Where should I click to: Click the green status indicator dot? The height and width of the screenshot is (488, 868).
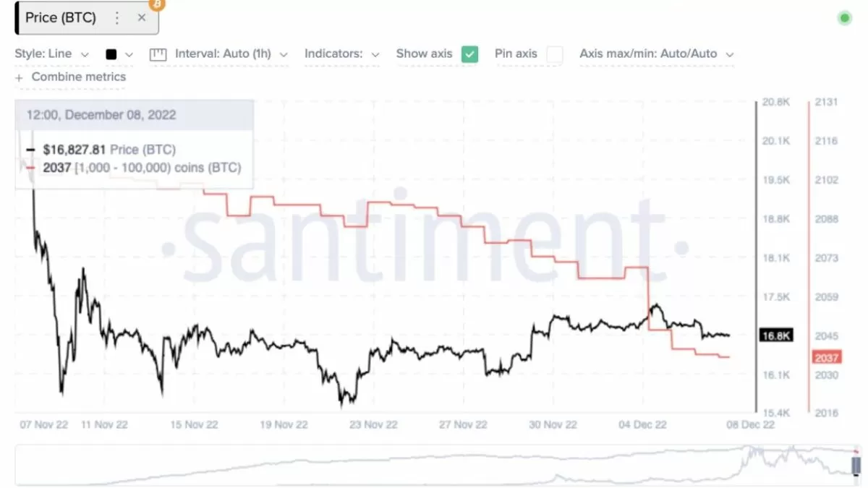pyautogui.click(x=844, y=19)
